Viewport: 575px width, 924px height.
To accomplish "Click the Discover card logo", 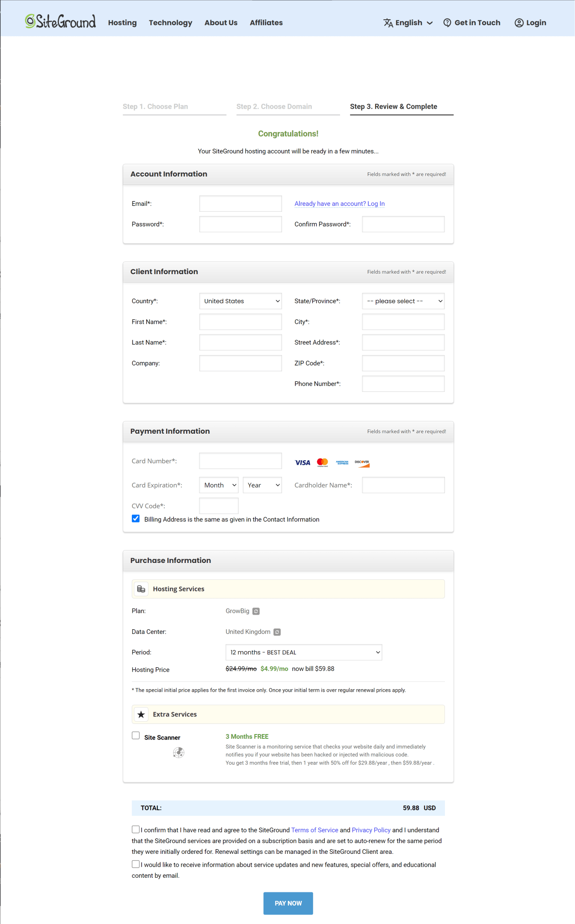I will click(x=362, y=463).
